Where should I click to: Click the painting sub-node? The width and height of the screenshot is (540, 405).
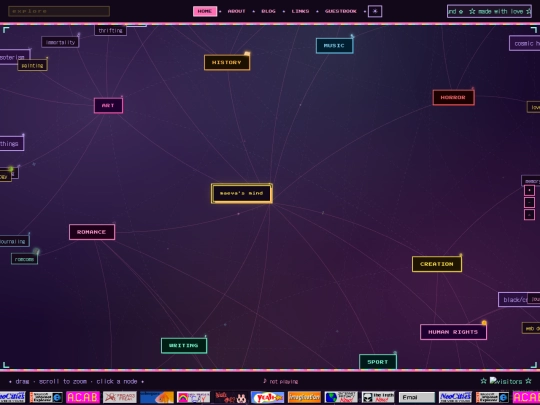(32, 65)
